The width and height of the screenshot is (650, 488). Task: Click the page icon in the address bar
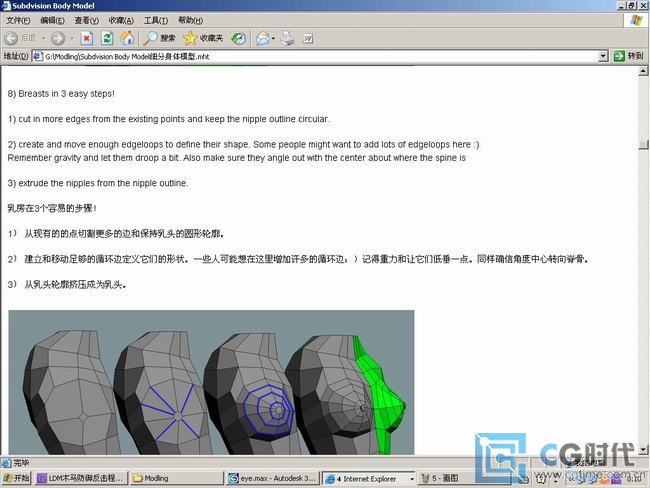pos(38,56)
